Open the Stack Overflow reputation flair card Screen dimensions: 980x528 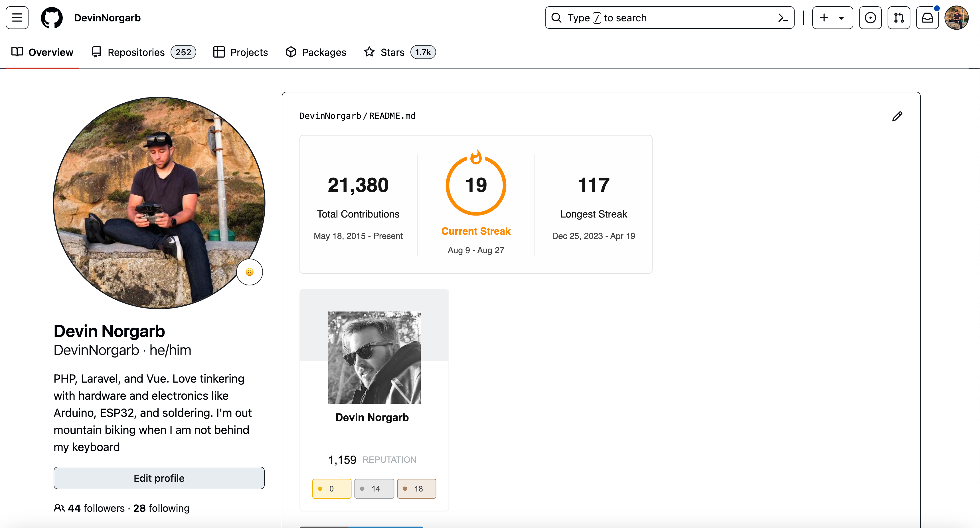point(374,399)
